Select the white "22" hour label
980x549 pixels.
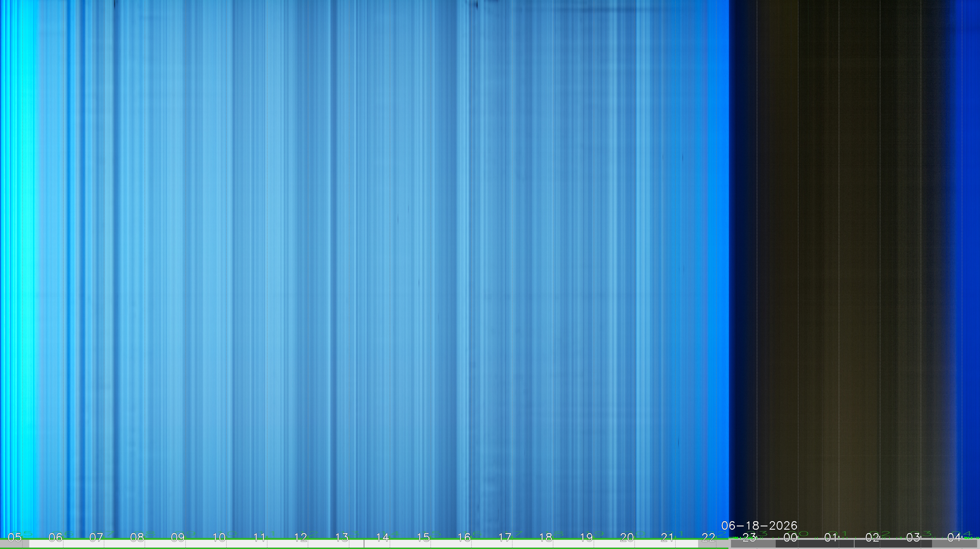coord(709,538)
